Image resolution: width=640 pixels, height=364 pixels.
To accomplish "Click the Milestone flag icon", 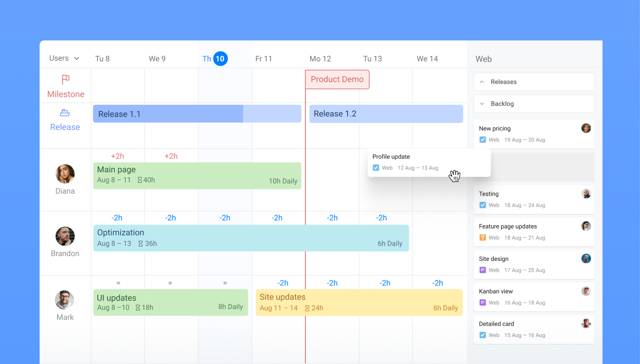I will (66, 79).
